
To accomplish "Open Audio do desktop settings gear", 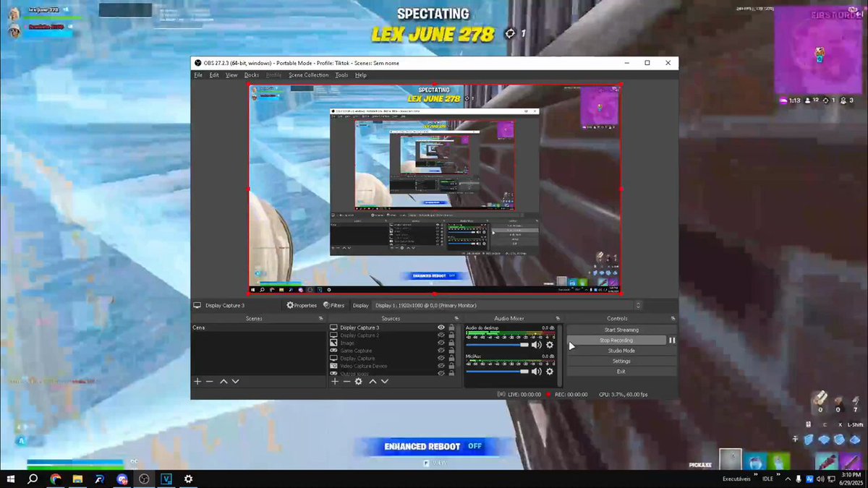I will click(550, 345).
